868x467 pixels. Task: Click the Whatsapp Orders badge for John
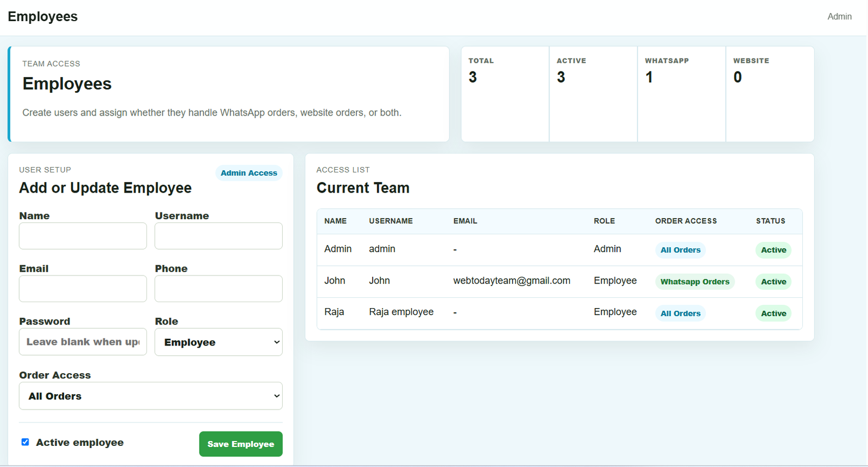tap(695, 282)
